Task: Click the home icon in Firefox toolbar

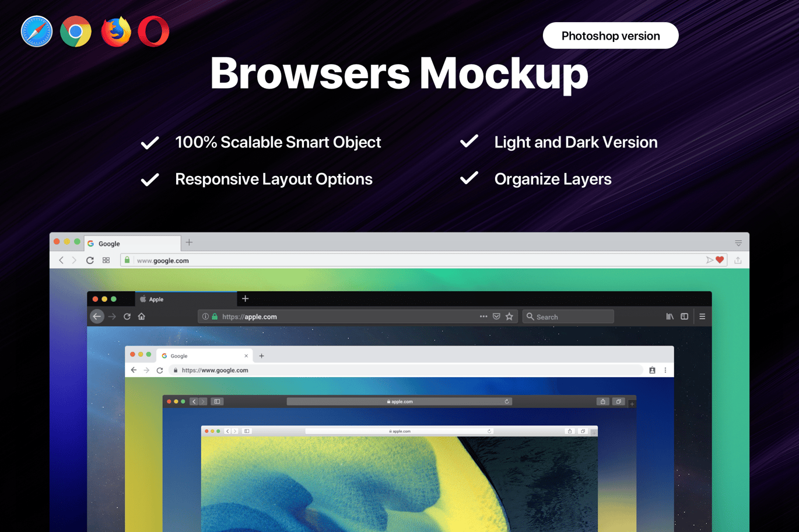Action: pos(142,316)
